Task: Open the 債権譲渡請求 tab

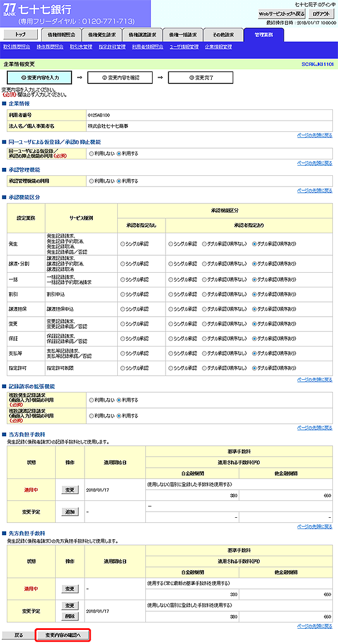Action: [142, 35]
